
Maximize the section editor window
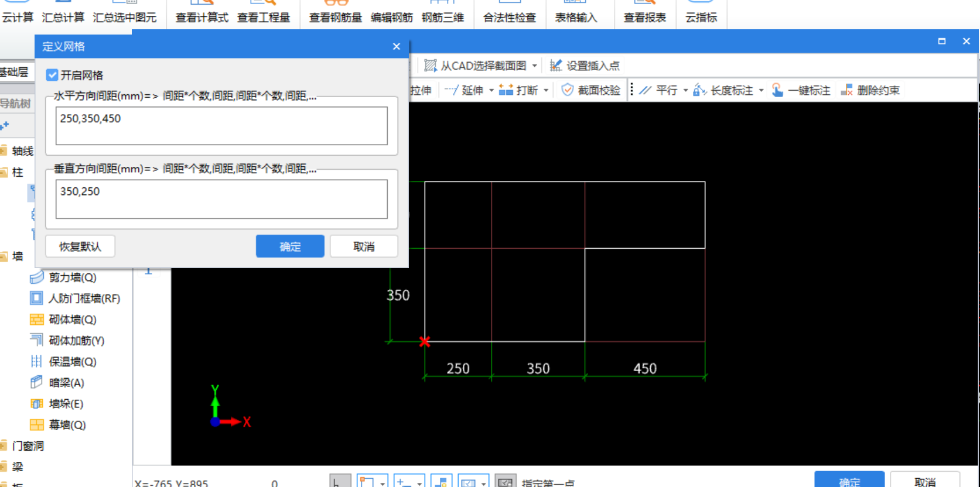(x=942, y=41)
